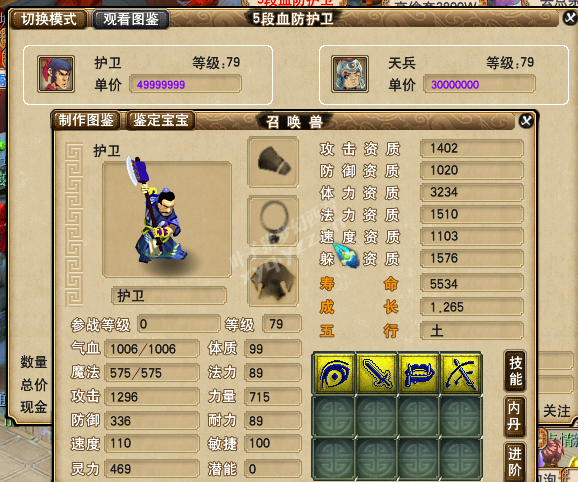Image resolution: width=578 pixels, height=482 pixels.
Task: Click the 护卫 price field 49999999
Action: (185, 84)
